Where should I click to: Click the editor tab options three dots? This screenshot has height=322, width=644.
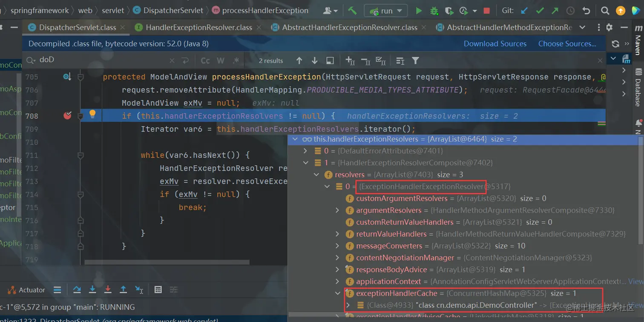[598, 27]
